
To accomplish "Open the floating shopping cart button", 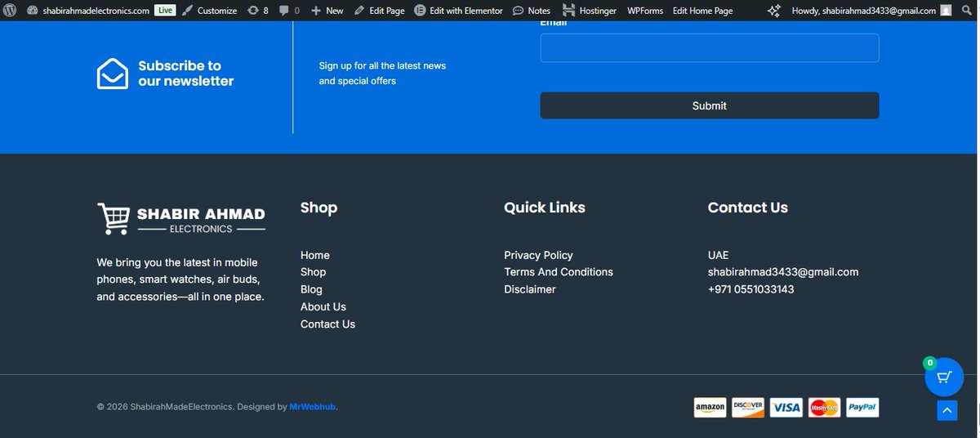I will pyautogui.click(x=944, y=378).
